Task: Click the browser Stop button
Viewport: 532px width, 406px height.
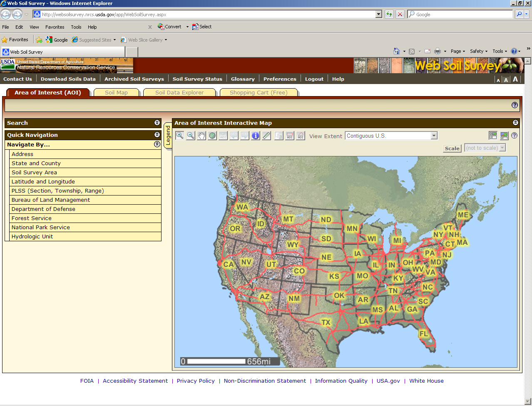Action: coord(400,14)
